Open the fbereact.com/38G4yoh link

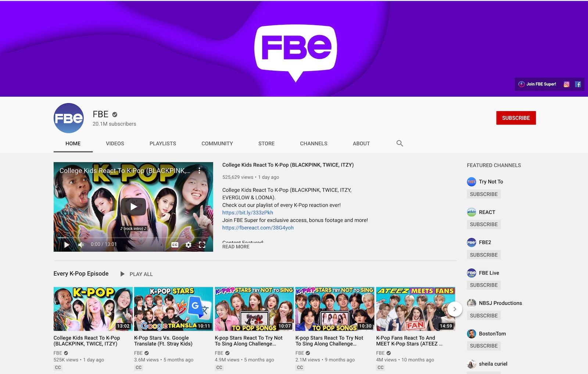(x=258, y=228)
